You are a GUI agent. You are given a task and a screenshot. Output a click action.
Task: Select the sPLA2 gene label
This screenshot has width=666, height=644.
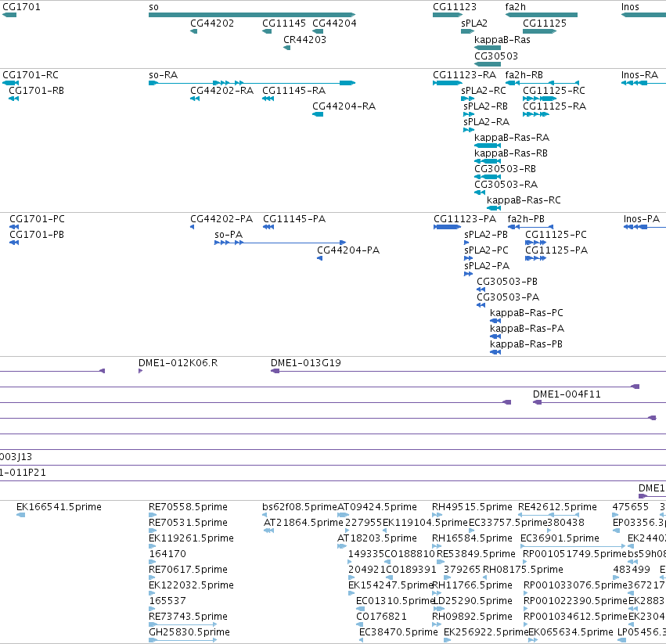pyautogui.click(x=474, y=23)
